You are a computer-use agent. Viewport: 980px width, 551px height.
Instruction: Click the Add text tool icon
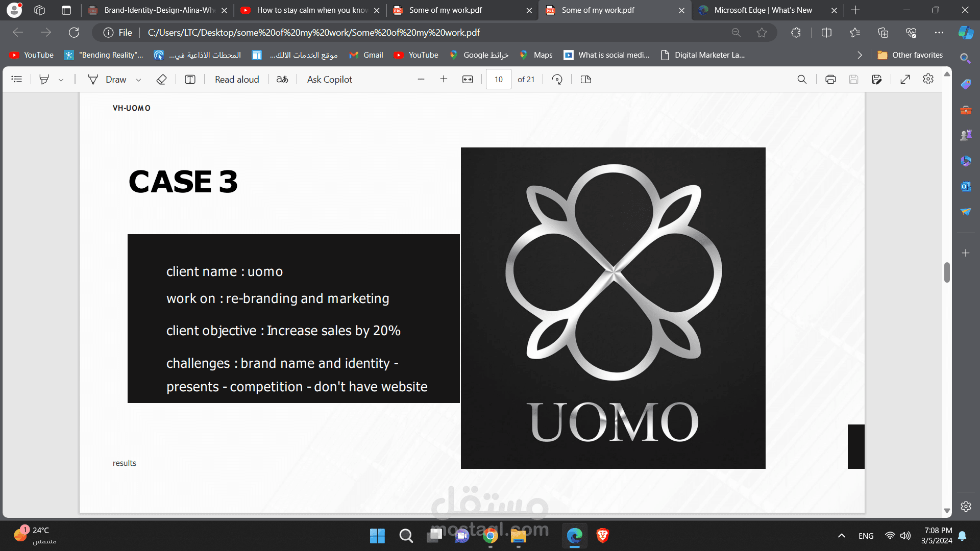coord(190,79)
